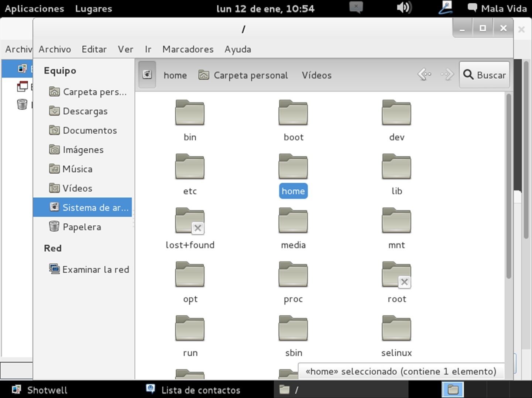Open the boot folder icon
This screenshot has width=532, height=398.
point(293,113)
